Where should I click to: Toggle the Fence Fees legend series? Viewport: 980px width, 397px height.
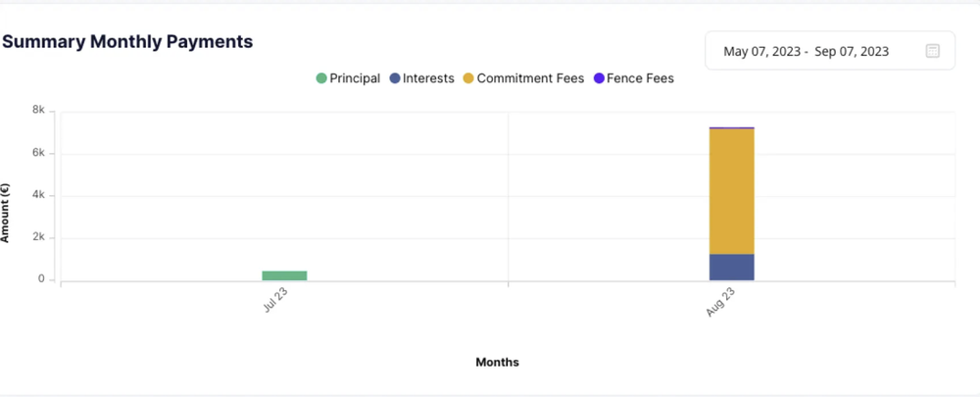point(633,78)
